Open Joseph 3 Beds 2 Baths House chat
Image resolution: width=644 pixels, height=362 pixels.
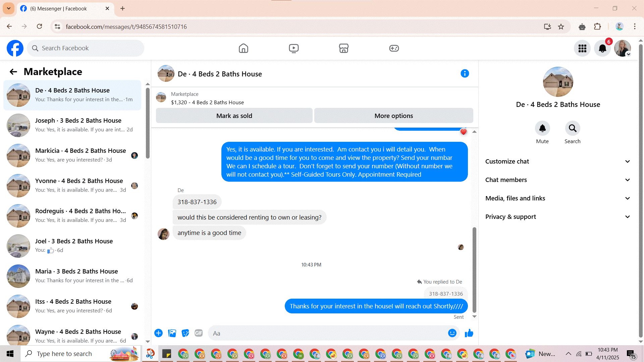click(72, 125)
